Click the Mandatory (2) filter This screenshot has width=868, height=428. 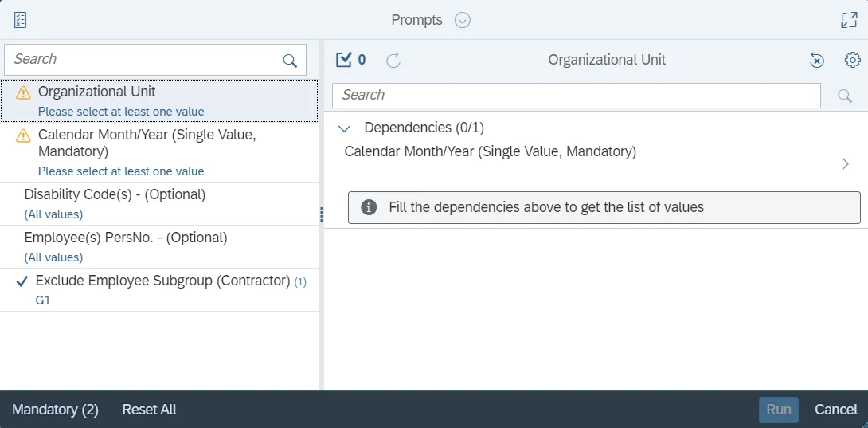55,410
